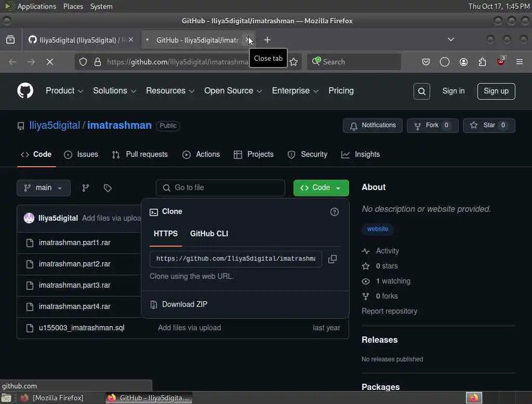Screen dimensions: 532x404
Task: Click Report repository
Action: [x=389, y=311]
